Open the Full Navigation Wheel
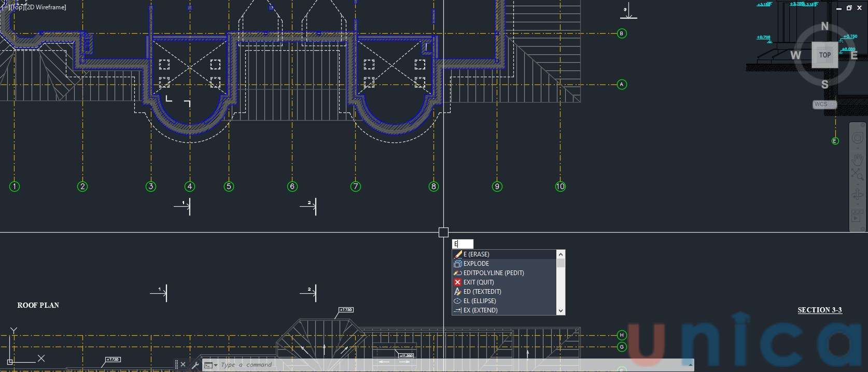 pyautogui.click(x=857, y=138)
